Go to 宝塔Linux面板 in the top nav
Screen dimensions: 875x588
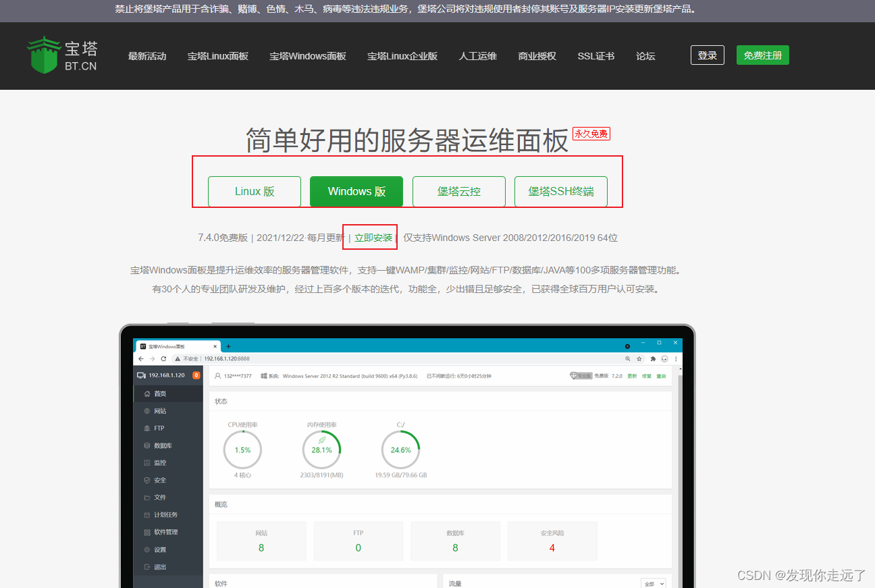(x=218, y=56)
